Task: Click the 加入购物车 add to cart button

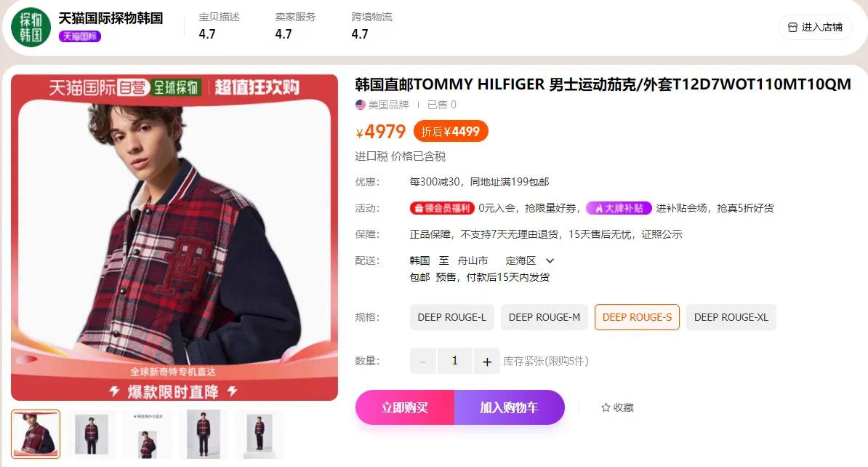Action: 510,408
